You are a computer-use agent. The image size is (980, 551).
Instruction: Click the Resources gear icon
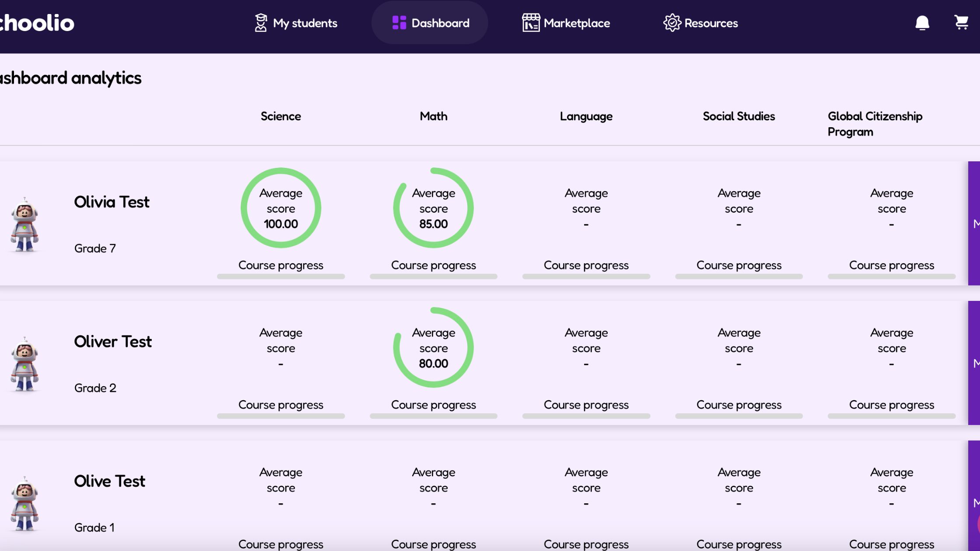(x=672, y=23)
